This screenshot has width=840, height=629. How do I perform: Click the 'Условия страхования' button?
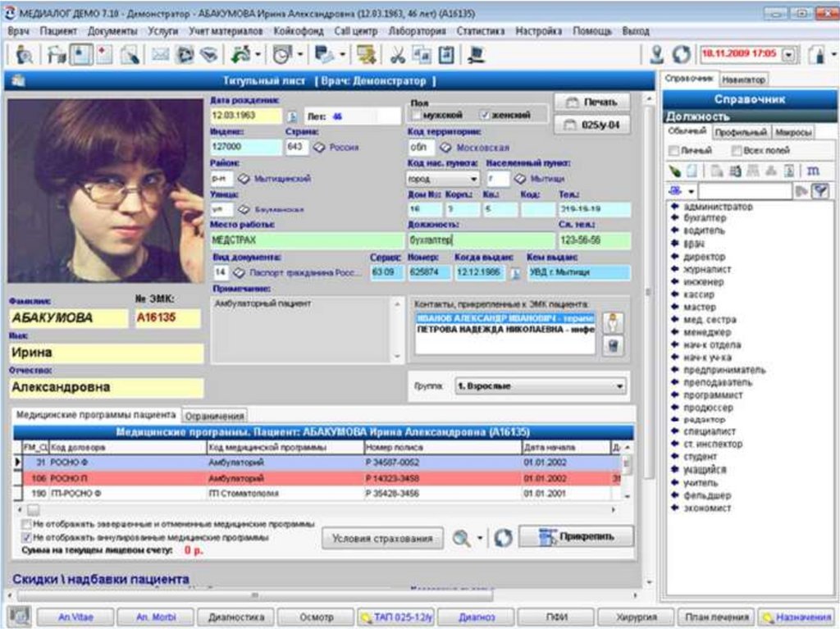coord(382,538)
